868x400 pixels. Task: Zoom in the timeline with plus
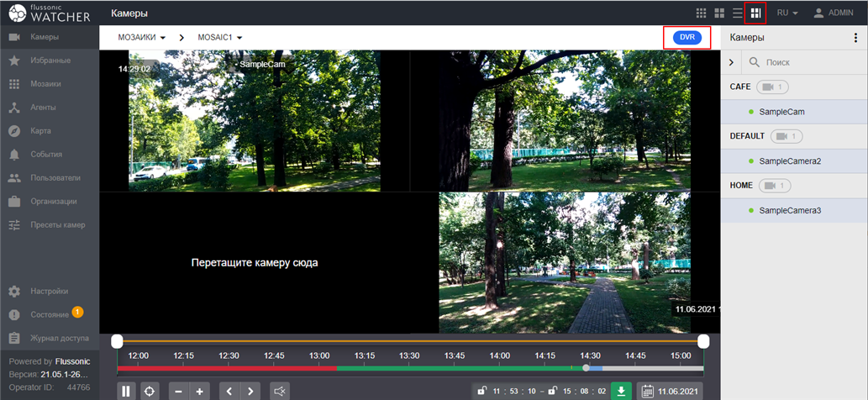199,391
